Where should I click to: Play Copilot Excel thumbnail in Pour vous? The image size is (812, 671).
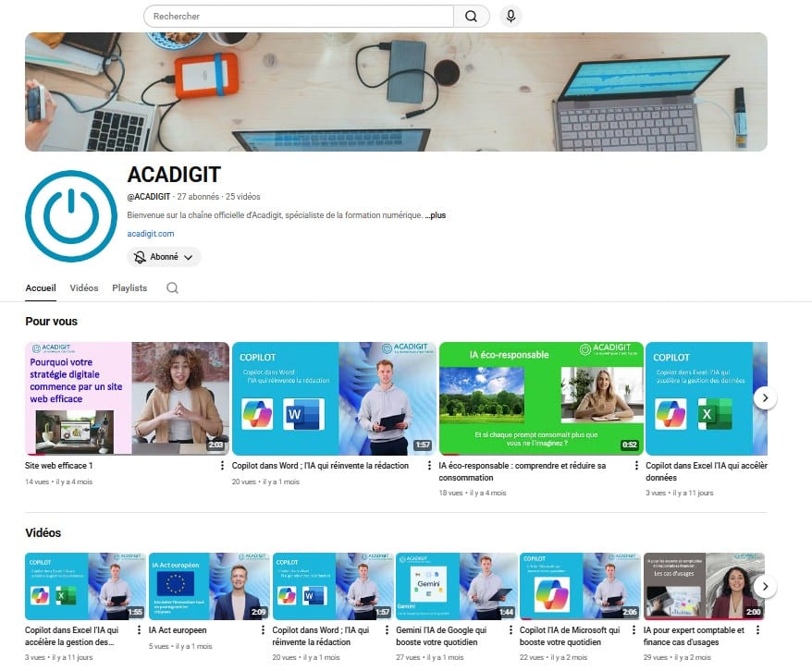click(x=707, y=398)
